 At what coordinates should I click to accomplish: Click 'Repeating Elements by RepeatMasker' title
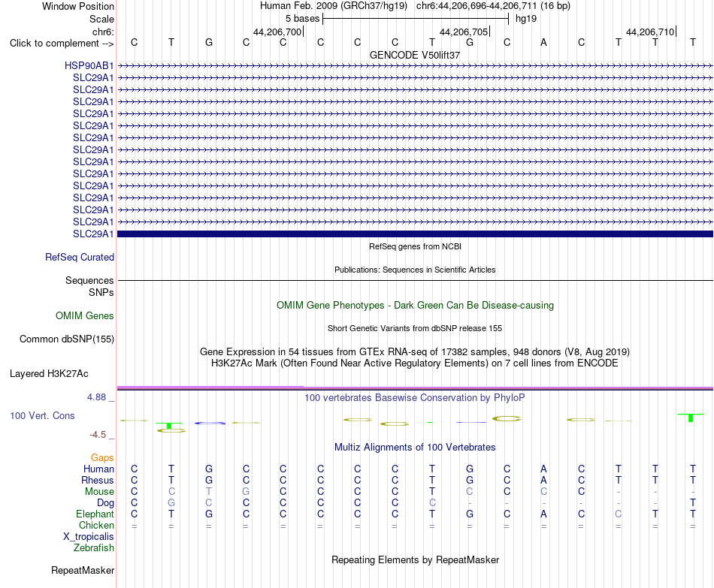[415, 559]
